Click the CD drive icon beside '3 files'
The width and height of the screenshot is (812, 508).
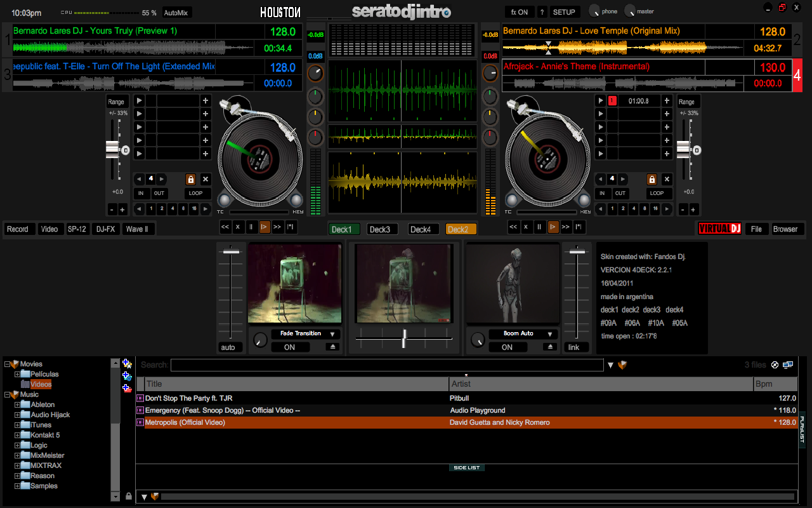click(x=775, y=364)
